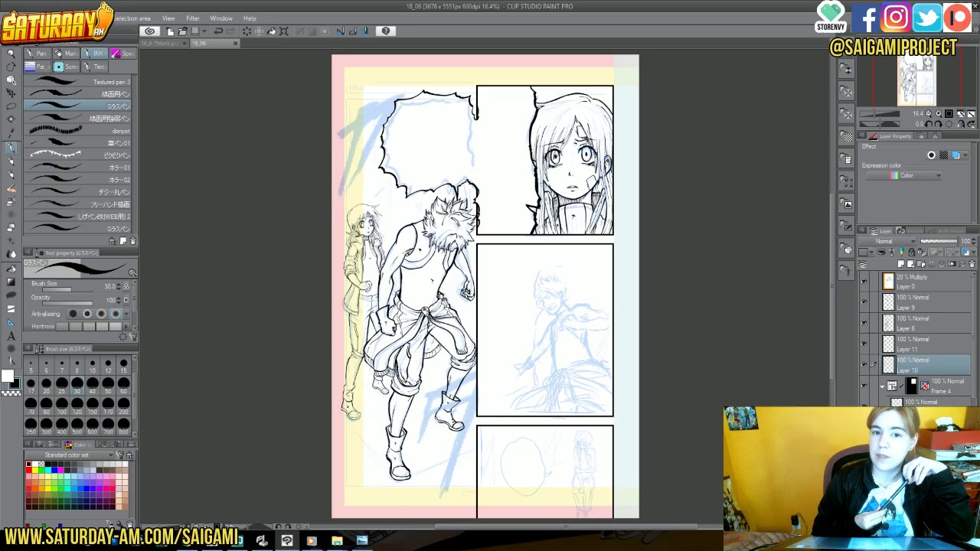Image resolution: width=980 pixels, height=551 pixels.
Task: Click the Redo arrow in command bar
Action: click(230, 31)
